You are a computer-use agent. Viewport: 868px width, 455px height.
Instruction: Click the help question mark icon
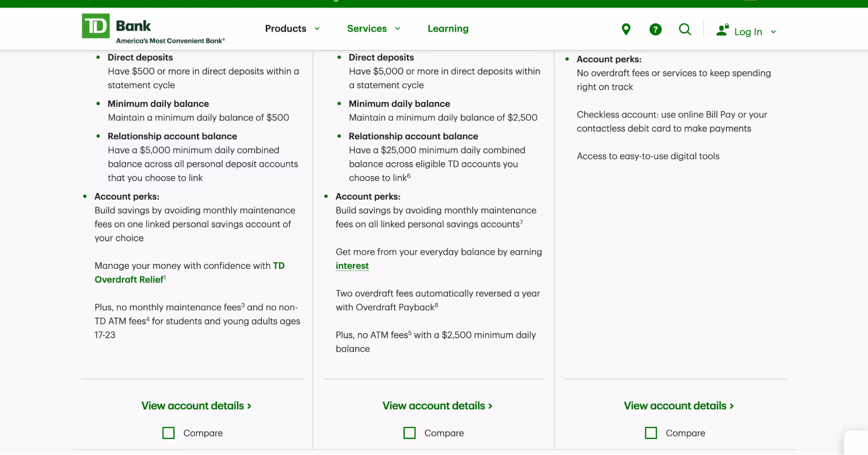655,29
